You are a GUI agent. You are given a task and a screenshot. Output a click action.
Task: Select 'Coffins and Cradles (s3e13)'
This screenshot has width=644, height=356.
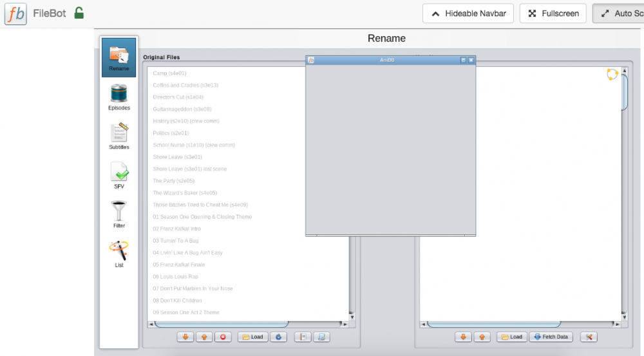tap(185, 85)
